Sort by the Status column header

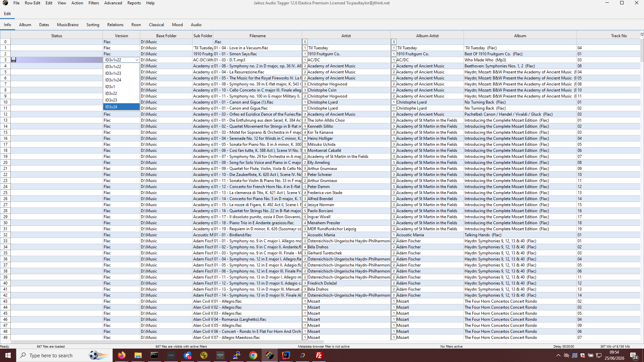[57, 36]
